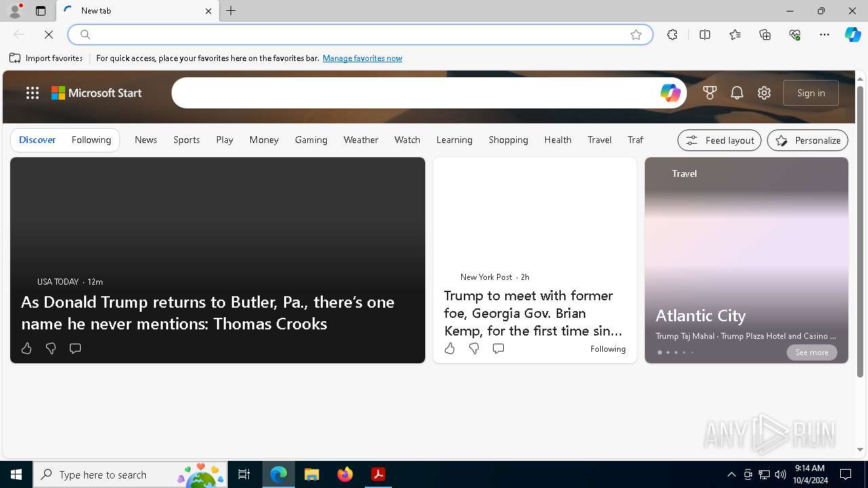Launch Firefox from the taskbar

click(x=345, y=474)
